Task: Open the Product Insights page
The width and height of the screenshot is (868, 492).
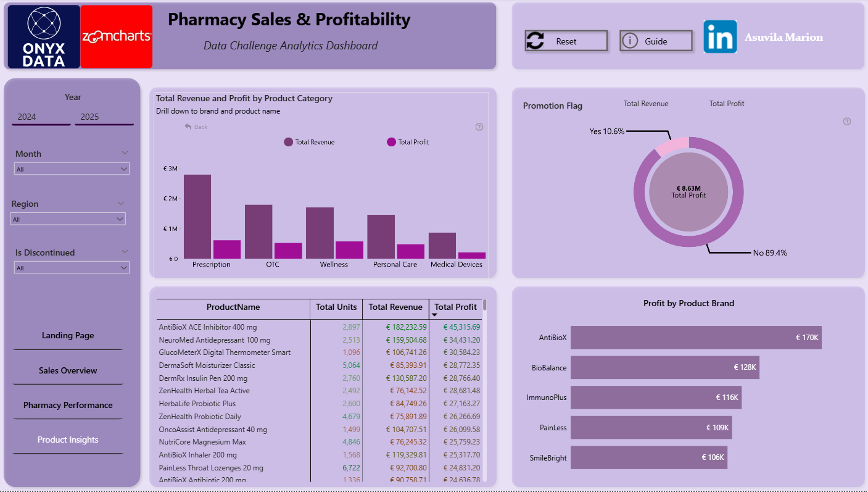Action: 68,440
